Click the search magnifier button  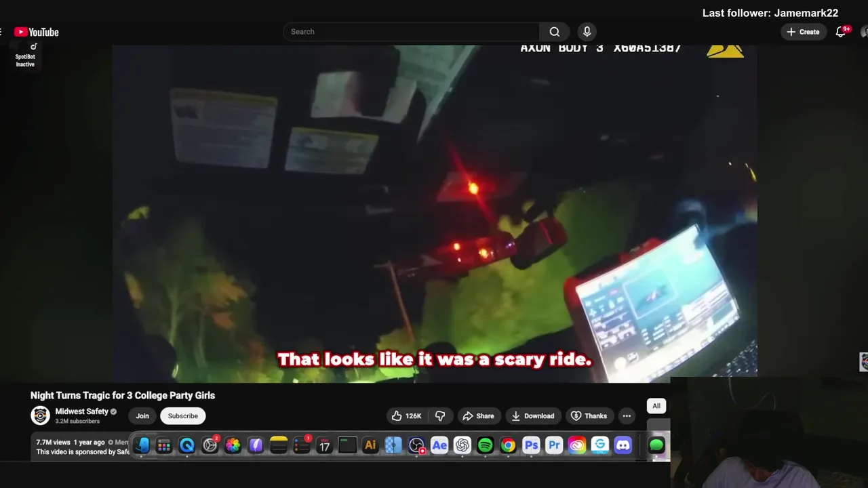(x=555, y=32)
